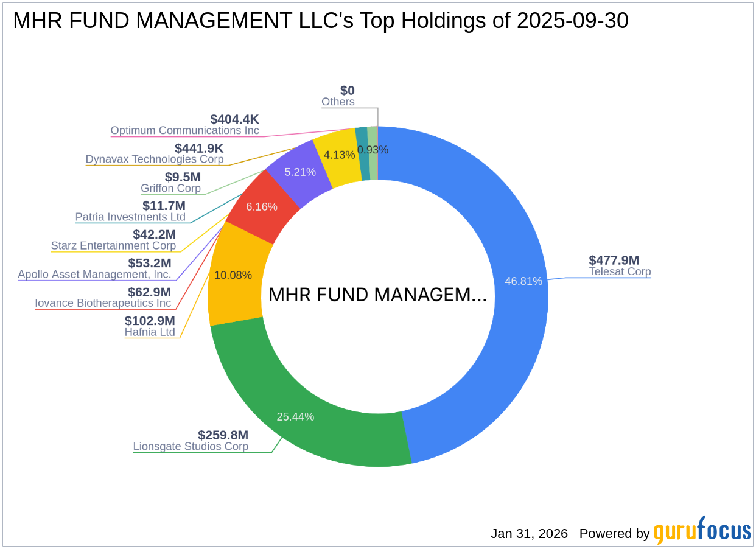Select the Optimum Communications Inc label
The image size is (756, 549).
pyautogui.click(x=184, y=131)
